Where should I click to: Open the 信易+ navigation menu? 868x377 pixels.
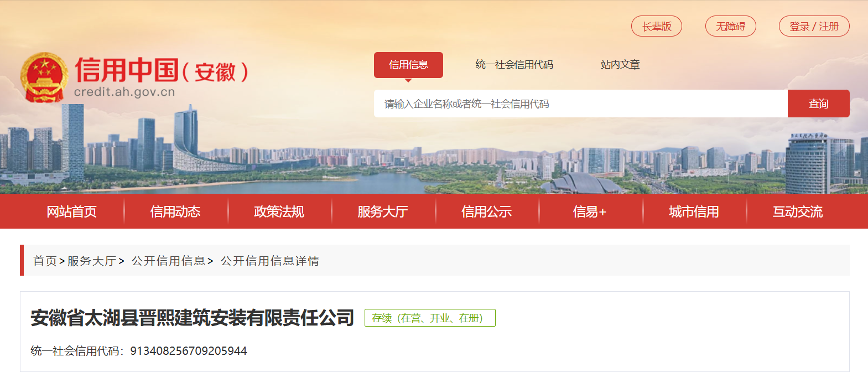(590, 211)
